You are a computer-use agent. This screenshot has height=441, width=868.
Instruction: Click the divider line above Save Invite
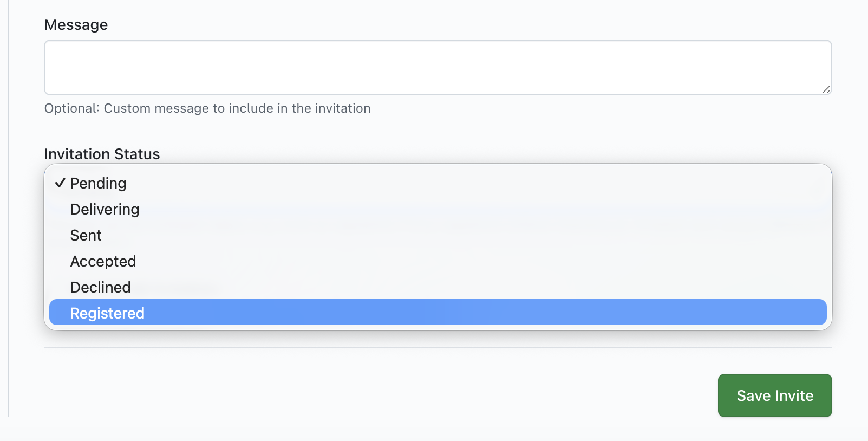click(x=438, y=347)
